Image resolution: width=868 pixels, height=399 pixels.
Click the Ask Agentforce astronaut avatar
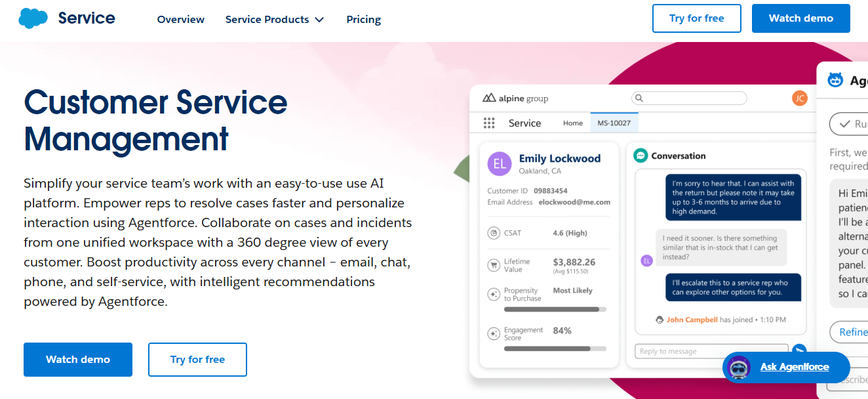pos(738,367)
